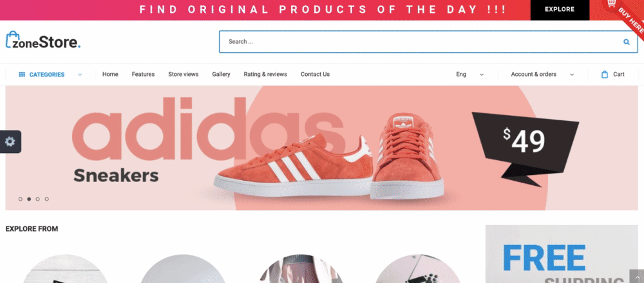Click the back-to-top arrow button
Screen dimensions: 644x283
[x=637, y=277]
